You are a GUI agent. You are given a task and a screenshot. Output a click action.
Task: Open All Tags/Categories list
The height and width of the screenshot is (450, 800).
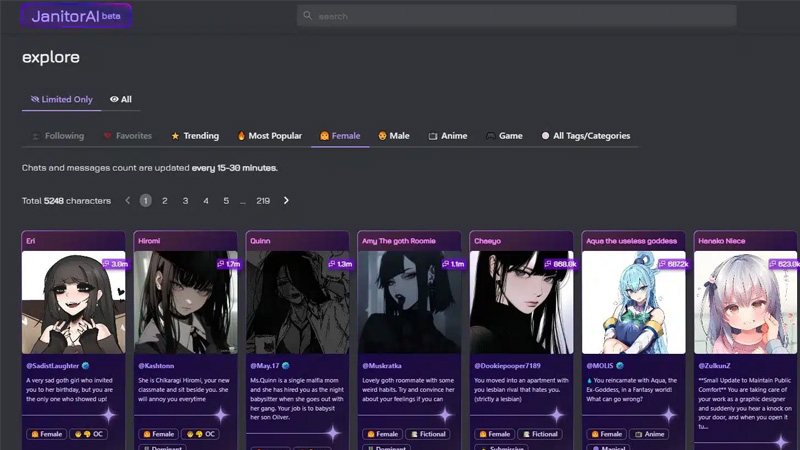pos(585,136)
